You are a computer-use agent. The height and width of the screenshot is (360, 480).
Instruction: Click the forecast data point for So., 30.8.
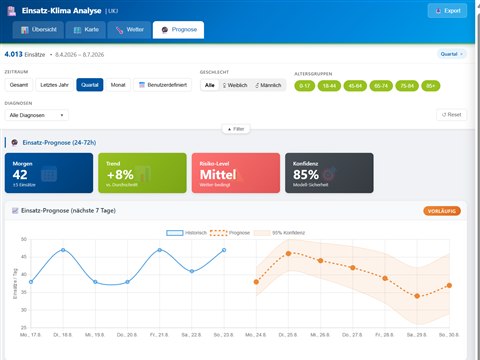(x=449, y=286)
